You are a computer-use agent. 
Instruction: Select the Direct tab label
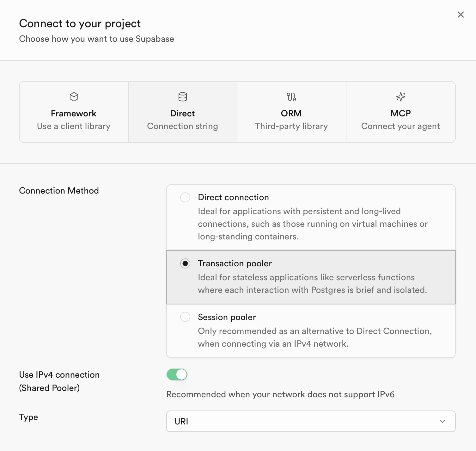(x=182, y=114)
